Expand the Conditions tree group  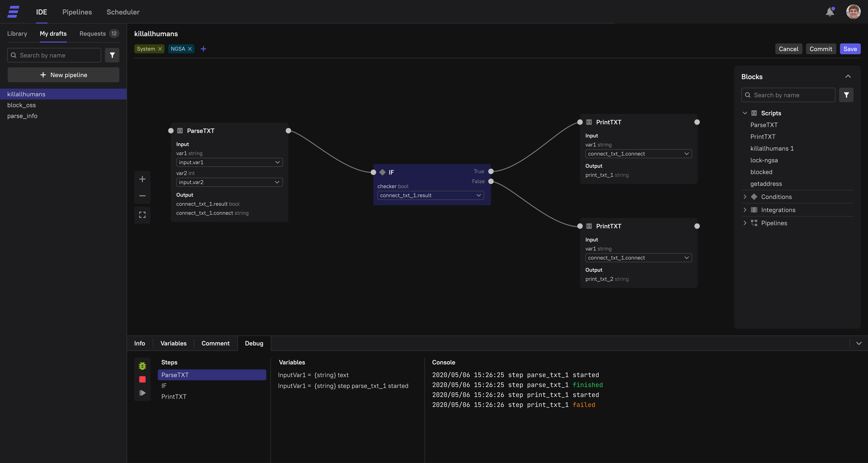[x=745, y=197]
